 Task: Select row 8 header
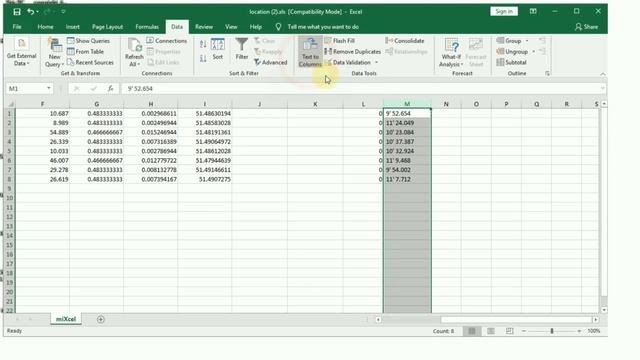(x=10, y=179)
